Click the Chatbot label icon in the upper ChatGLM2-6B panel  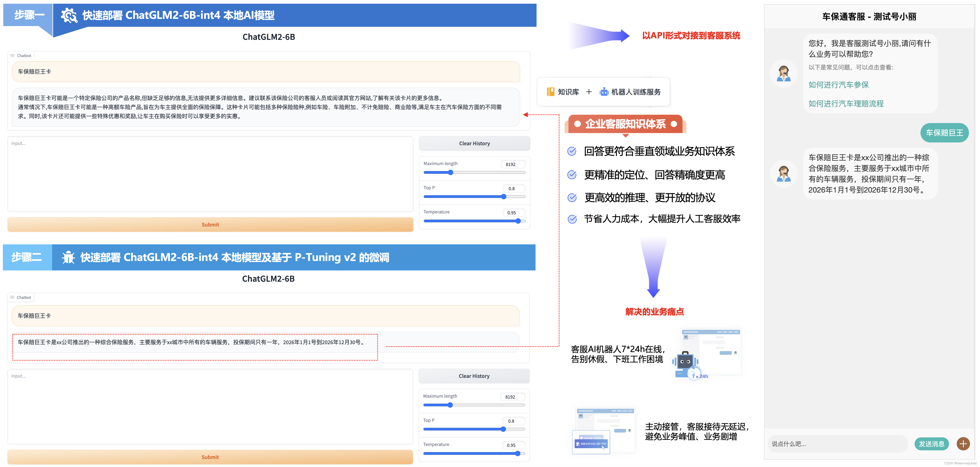[x=13, y=56]
